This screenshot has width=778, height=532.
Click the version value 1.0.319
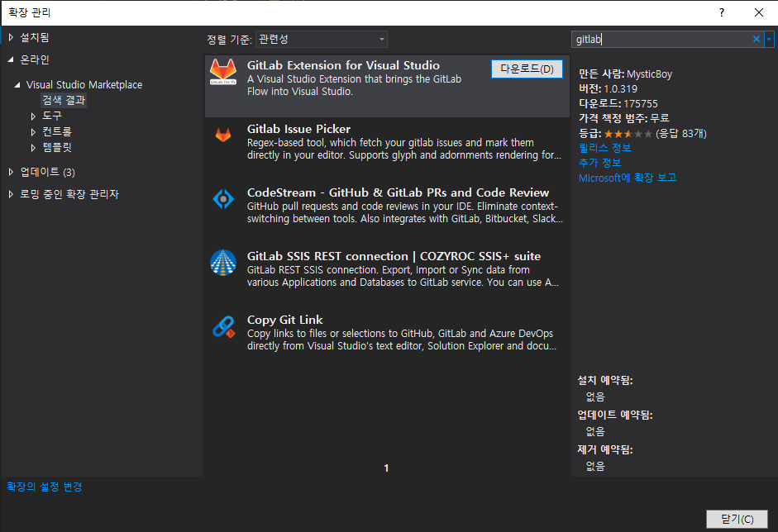(620, 89)
